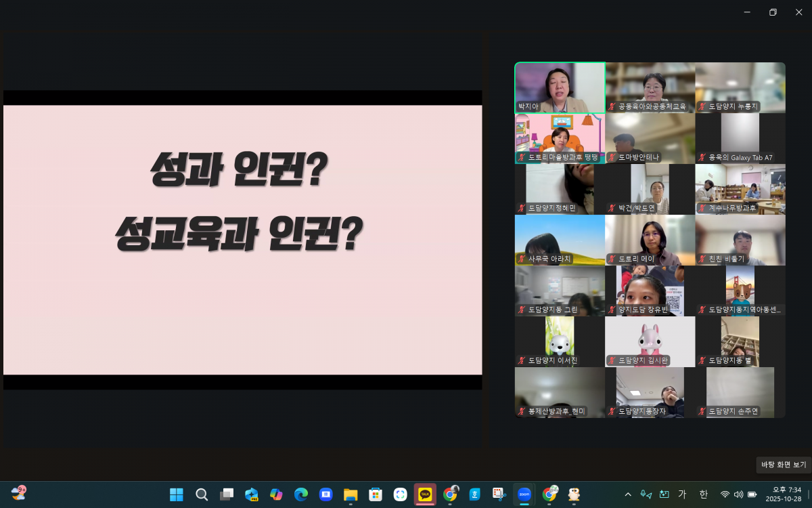This screenshot has height=508, width=812.
Task: Open KakaoTalk from the taskbar
Action: click(425, 494)
